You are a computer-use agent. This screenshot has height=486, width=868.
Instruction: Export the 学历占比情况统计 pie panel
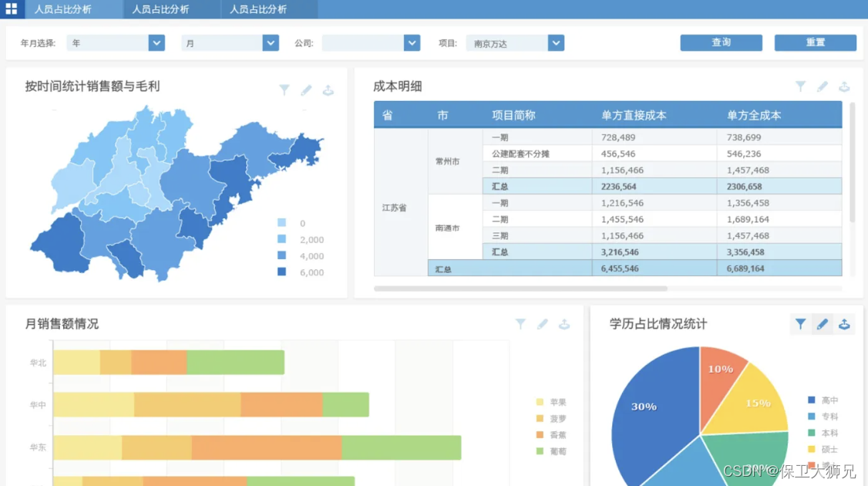(x=844, y=324)
